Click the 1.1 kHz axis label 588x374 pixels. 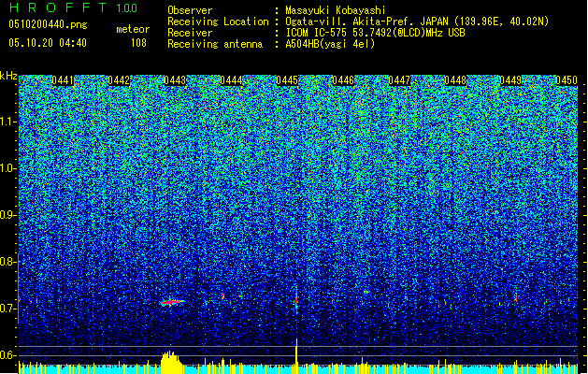pyautogui.click(x=7, y=122)
